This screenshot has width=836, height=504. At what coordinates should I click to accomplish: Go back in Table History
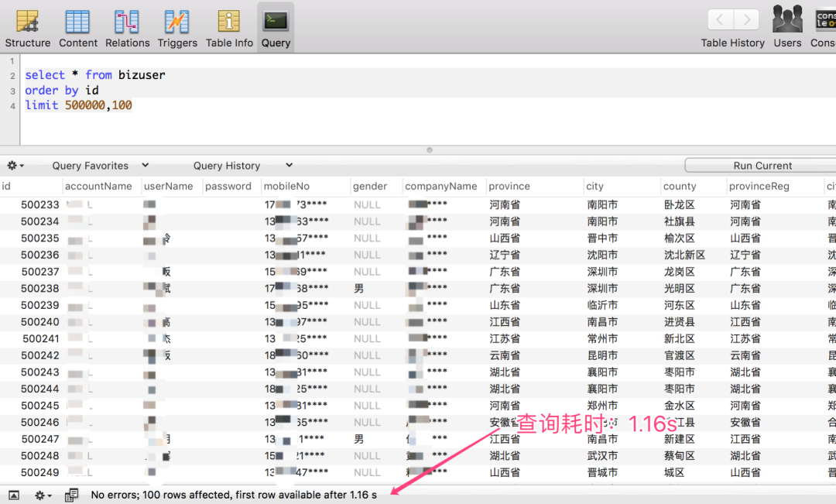(721, 20)
